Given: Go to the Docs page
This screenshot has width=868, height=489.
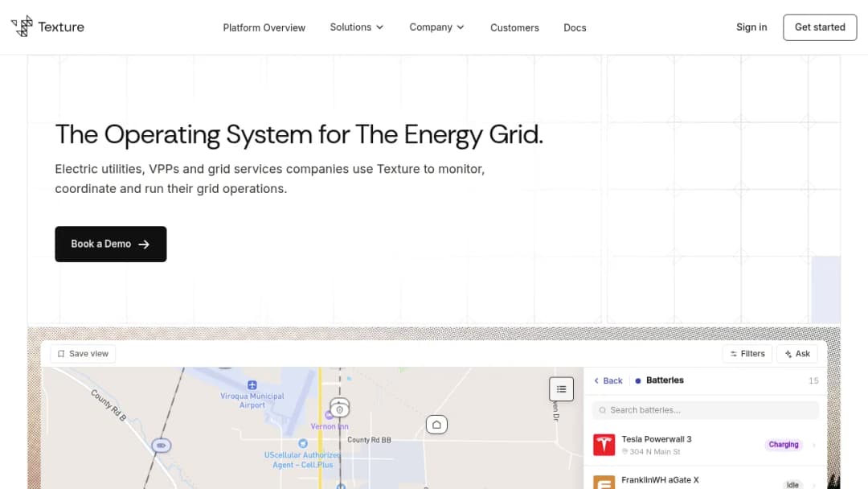Looking at the screenshot, I should pyautogui.click(x=575, y=27).
